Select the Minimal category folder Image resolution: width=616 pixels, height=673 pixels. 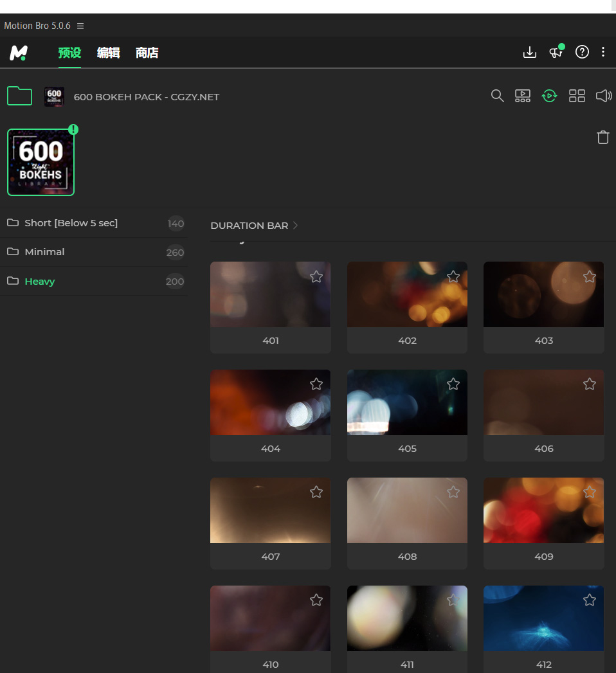(x=44, y=252)
